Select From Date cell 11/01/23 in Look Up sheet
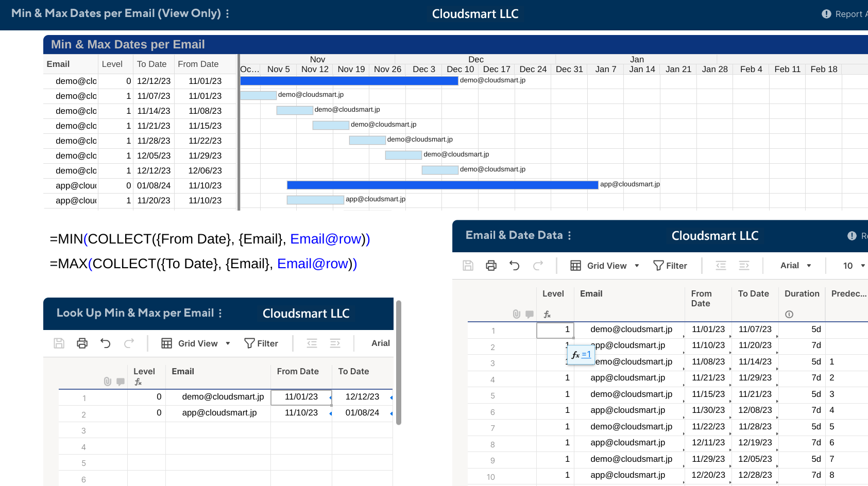This screenshot has height=486, width=868. pos(301,397)
